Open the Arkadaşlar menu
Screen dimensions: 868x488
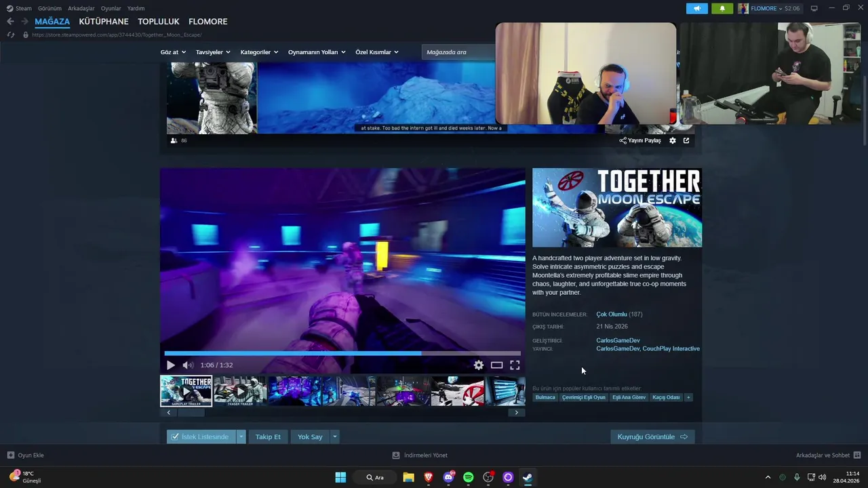81,8
